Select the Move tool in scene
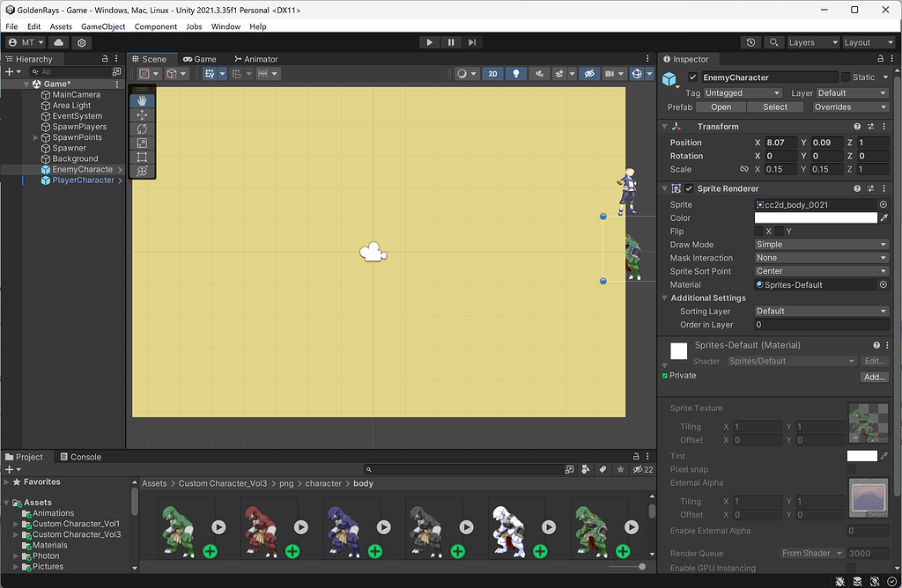 [x=142, y=115]
